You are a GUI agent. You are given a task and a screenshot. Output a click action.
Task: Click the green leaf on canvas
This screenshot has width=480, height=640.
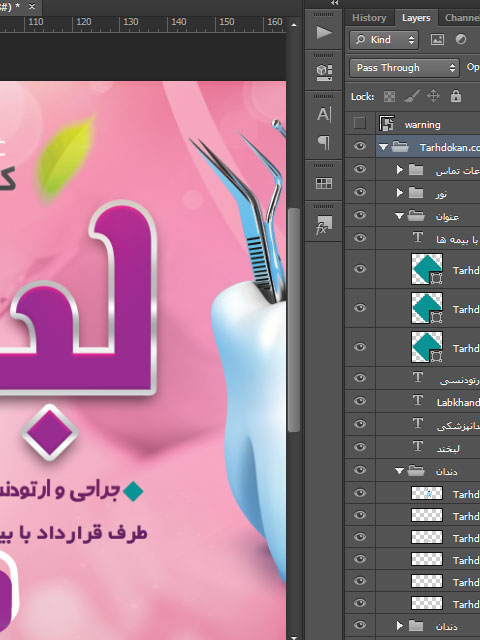pyautogui.click(x=65, y=157)
